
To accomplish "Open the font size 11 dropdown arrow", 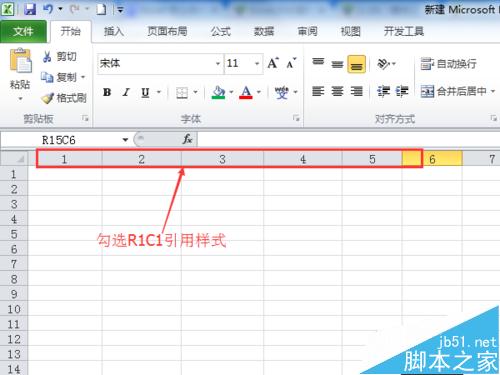I will (x=257, y=63).
